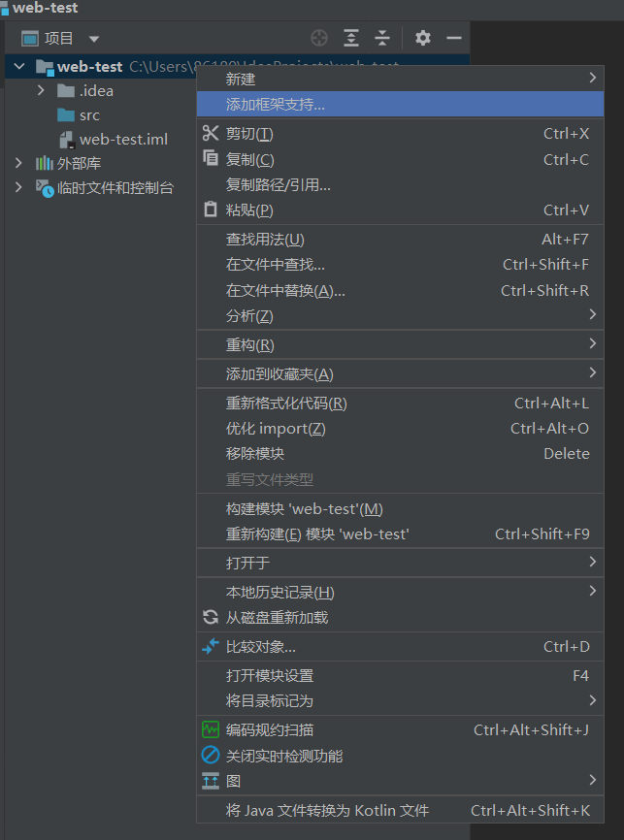Click Compare Objects menu entry
Viewport: 624px width, 840px height.
point(260,646)
